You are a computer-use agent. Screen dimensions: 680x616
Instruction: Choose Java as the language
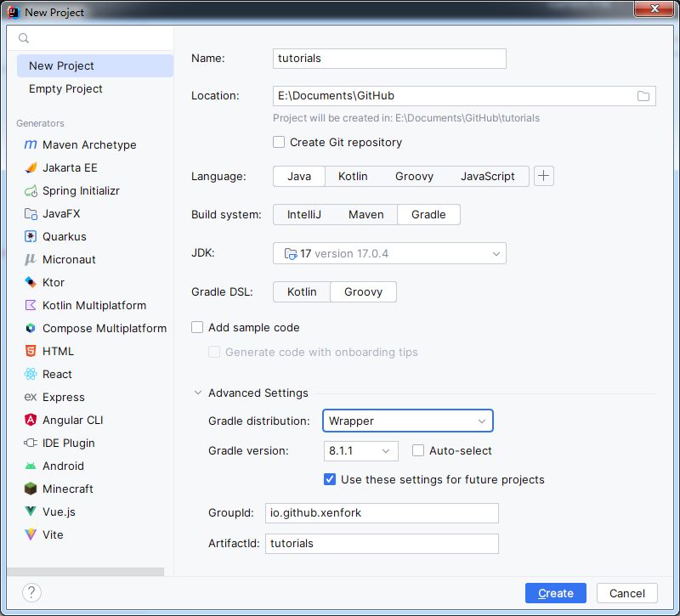[x=299, y=177]
